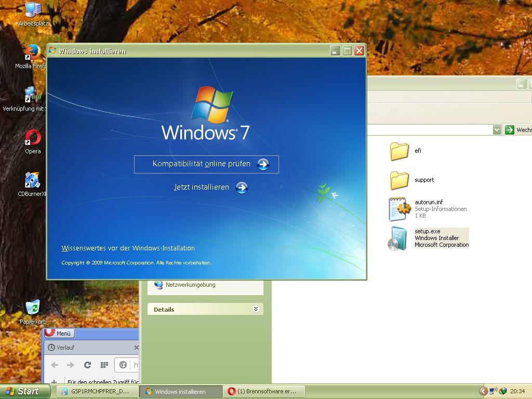Select the setup.exe installer icon
The image size is (532, 399).
[x=397, y=238]
